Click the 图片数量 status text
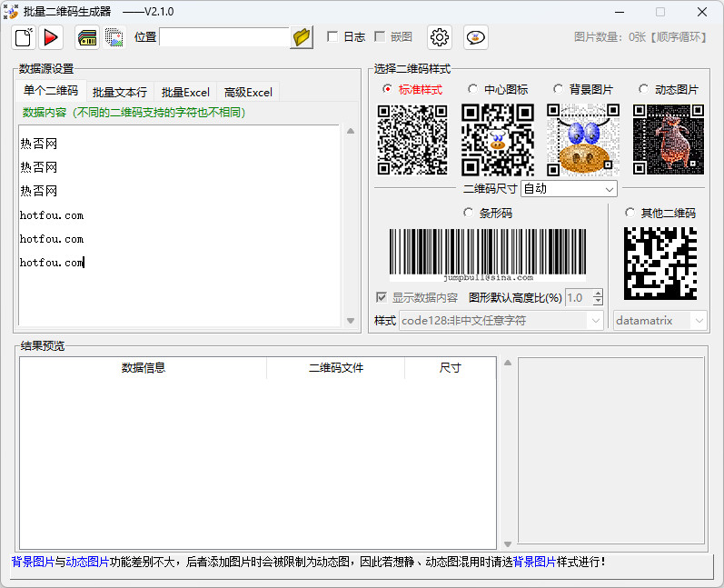The image size is (724, 588). click(x=640, y=37)
